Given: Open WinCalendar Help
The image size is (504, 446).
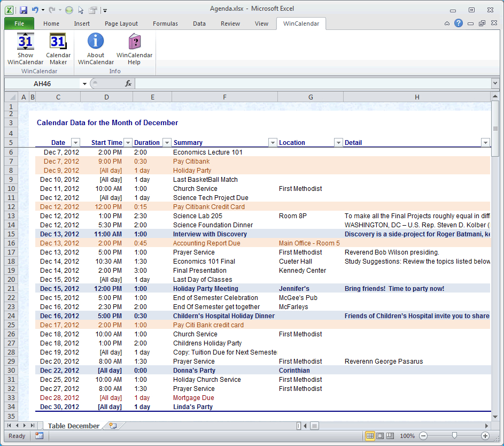Looking at the screenshot, I should pos(134,47).
